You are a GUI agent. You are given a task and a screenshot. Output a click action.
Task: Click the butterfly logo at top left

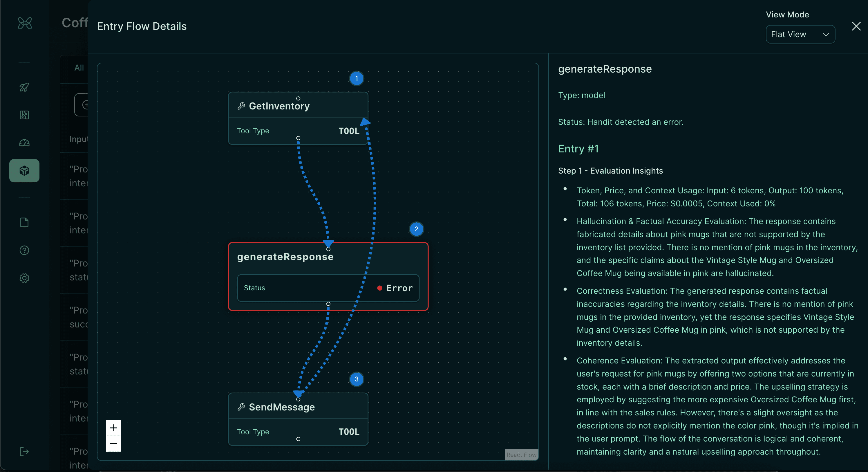(24, 23)
